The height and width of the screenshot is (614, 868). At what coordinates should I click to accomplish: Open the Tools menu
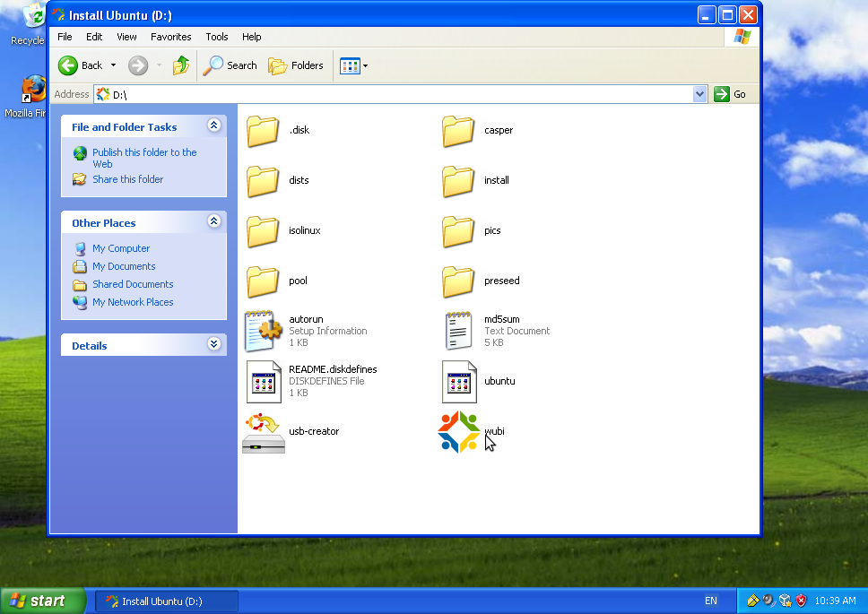click(217, 37)
